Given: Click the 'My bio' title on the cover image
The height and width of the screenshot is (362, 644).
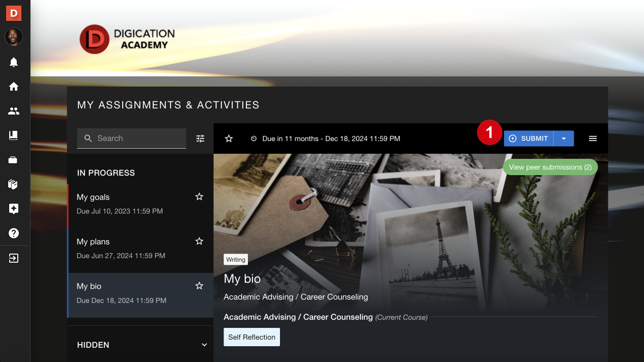Looking at the screenshot, I should pyautogui.click(x=242, y=279).
